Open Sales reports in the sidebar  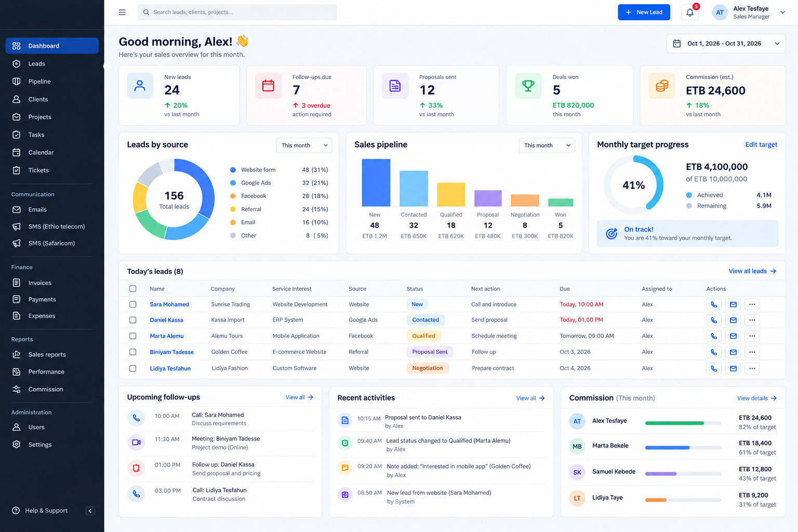click(52, 354)
